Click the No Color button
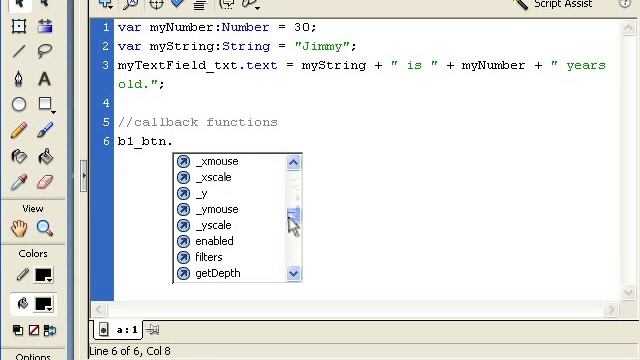Image resolution: width=640 pixels, height=360 pixels. (x=34, y=330)
